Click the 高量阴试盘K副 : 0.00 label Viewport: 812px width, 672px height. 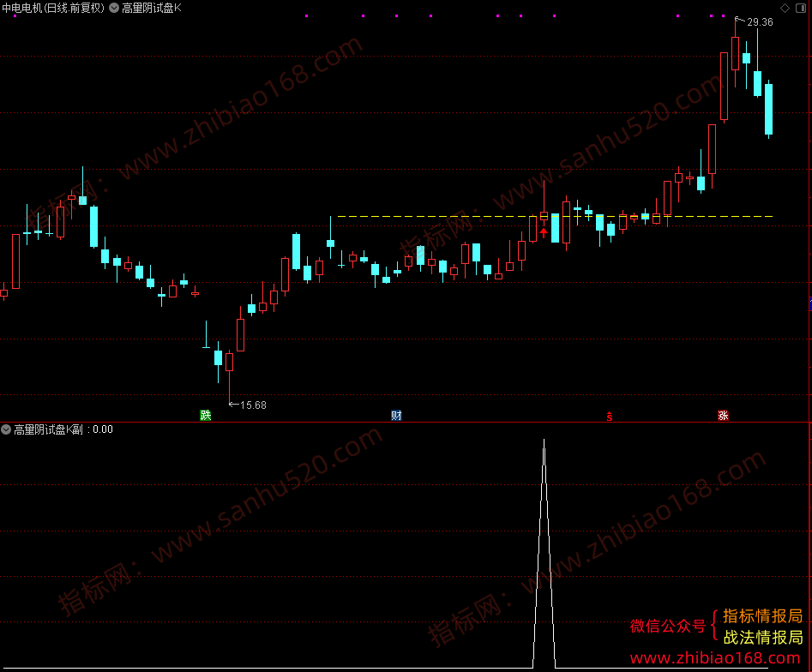[63, 429]
